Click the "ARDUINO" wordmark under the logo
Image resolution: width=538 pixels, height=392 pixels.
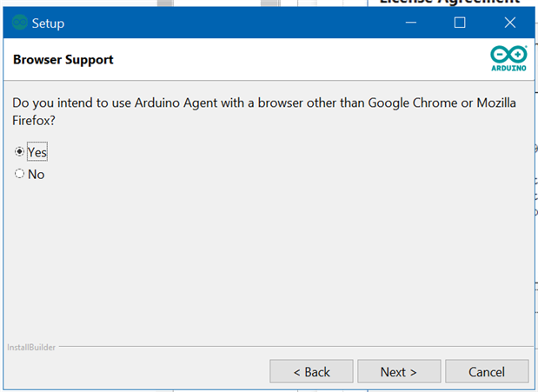click(x=508, y=68)
